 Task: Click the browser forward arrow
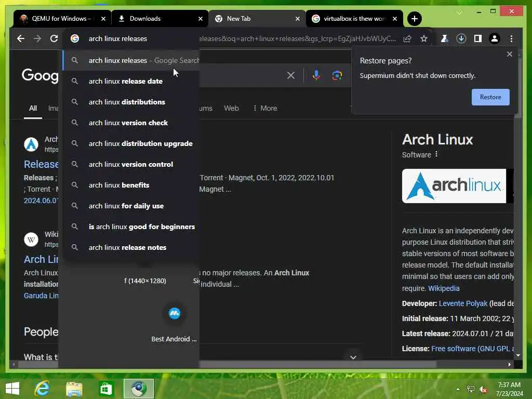point(37,38)
